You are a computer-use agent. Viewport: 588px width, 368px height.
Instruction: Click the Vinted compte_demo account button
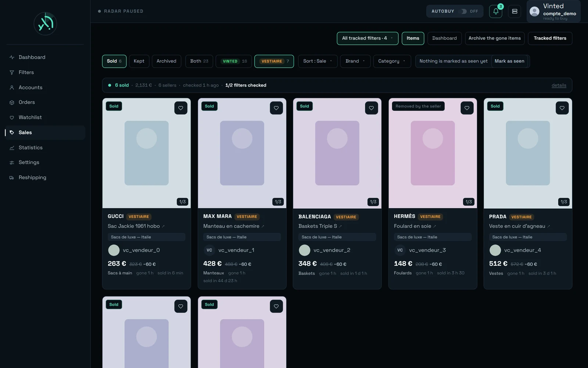[x=553, y=11]
